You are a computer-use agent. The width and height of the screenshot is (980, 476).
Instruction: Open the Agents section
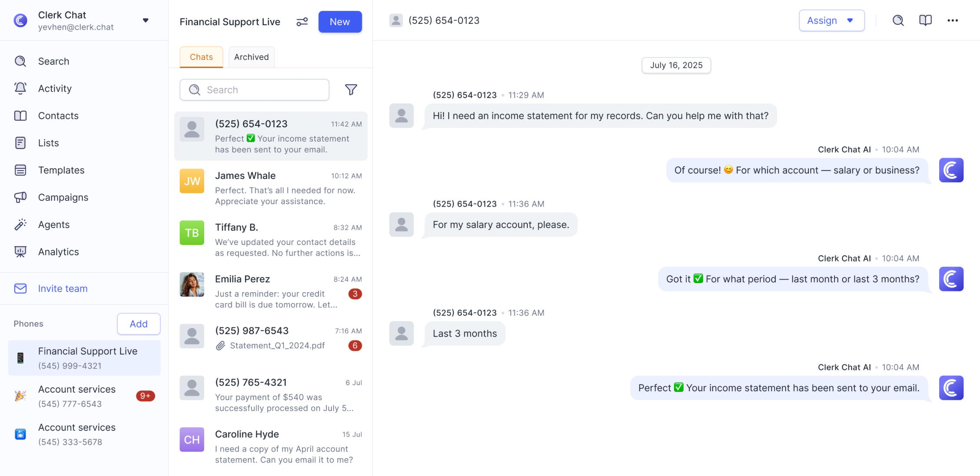[53, 224]
